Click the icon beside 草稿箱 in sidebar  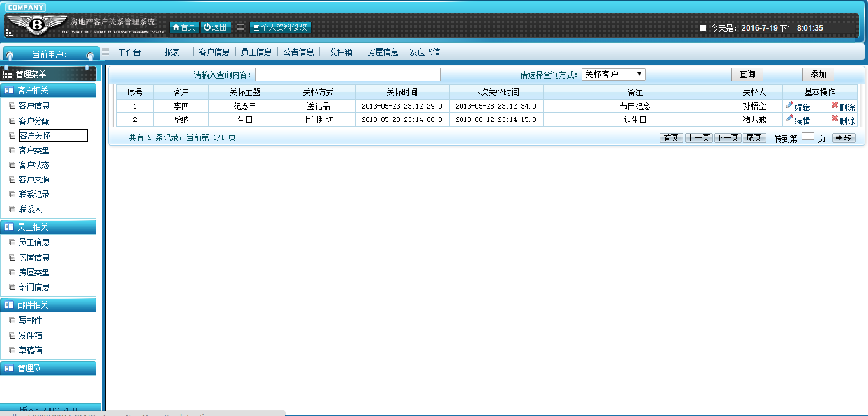click(12, 350)
